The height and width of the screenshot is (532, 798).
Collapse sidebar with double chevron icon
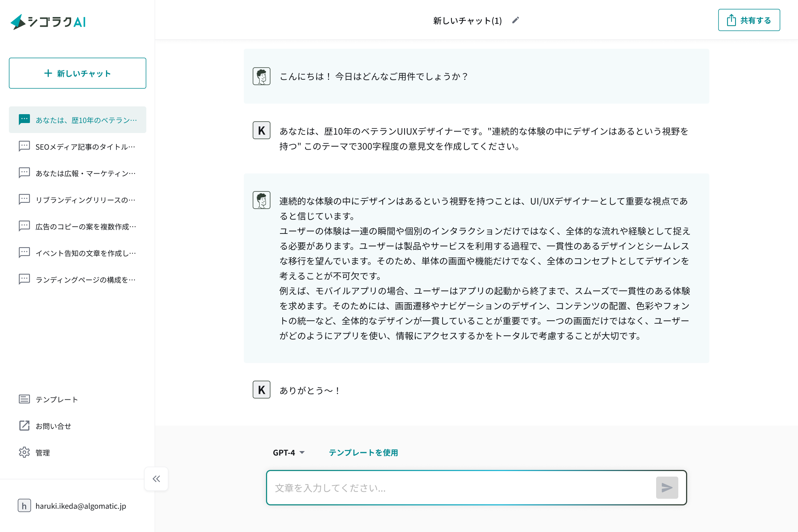point(156,479)
